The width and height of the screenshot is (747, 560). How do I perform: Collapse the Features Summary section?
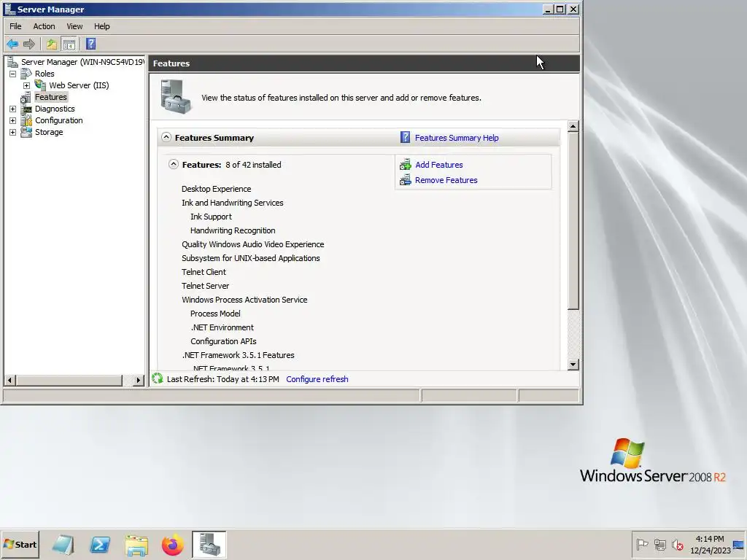(166, 137)
